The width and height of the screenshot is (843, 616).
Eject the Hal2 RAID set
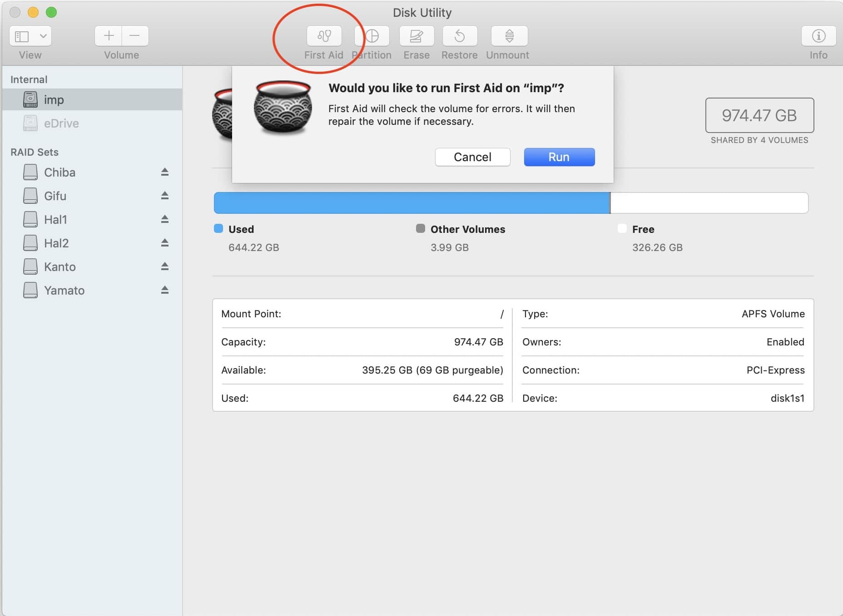pyautogui.click(x=165, y=243)
